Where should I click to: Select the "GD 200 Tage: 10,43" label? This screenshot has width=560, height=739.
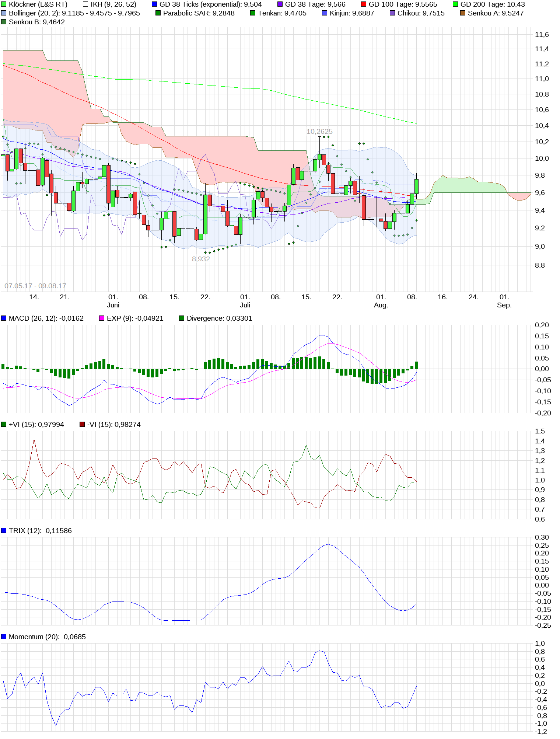coord(493,4)
